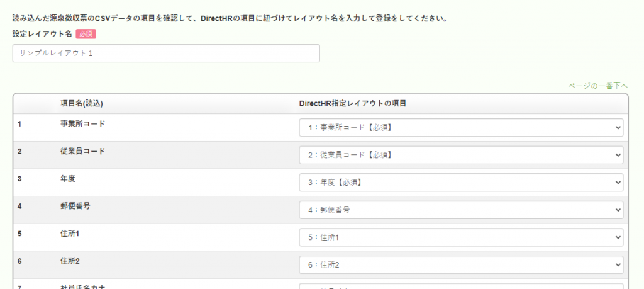
Task: Open the 1:事業所コード【必須】 dropdown
Action: (x=461, y=127)
